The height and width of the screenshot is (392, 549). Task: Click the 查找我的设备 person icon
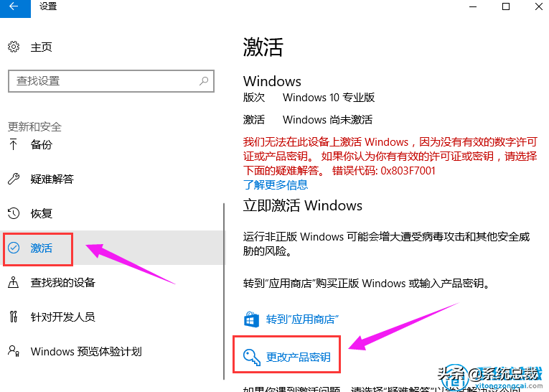coord(14,282)
